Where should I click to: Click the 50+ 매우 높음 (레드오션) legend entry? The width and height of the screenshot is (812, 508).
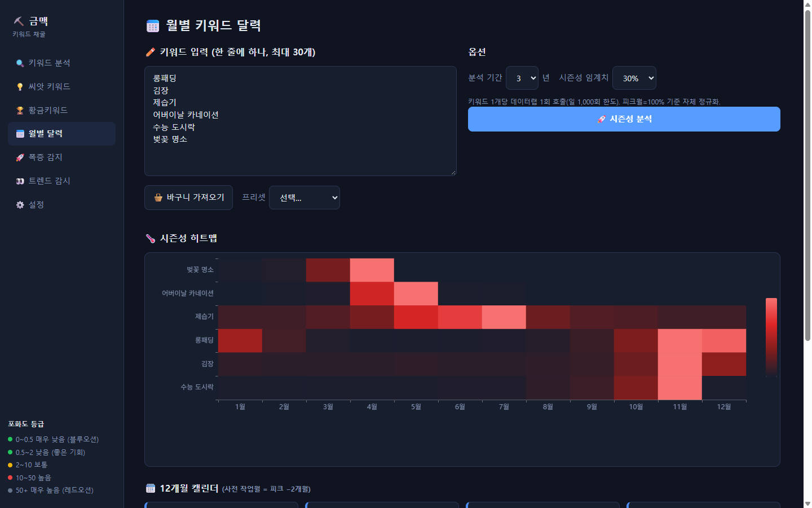51,490
